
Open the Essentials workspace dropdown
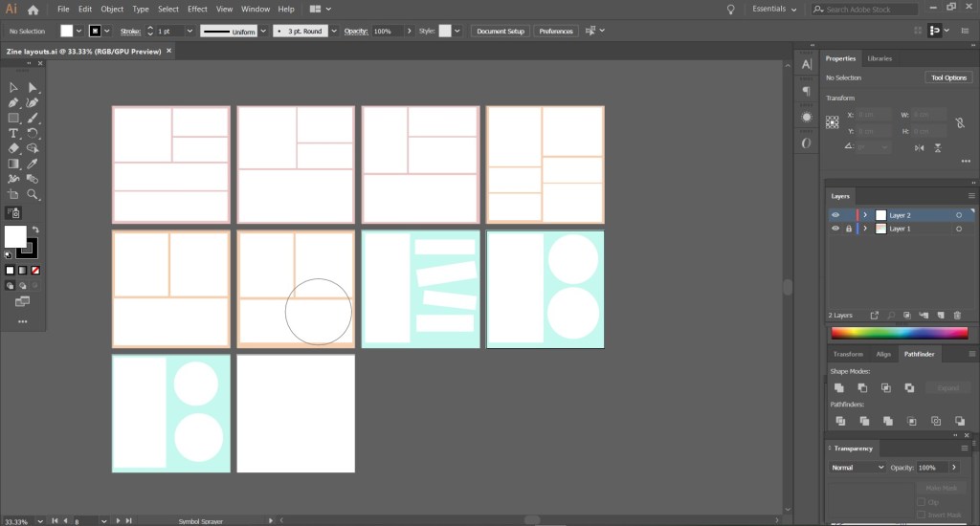click(x=774, y=9)
